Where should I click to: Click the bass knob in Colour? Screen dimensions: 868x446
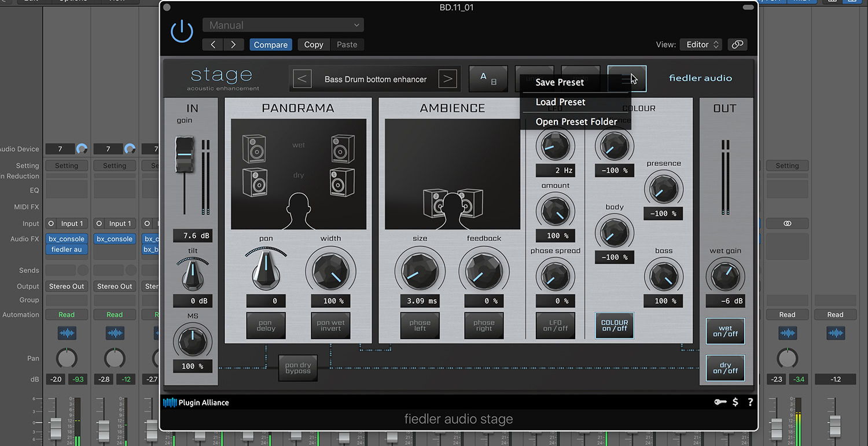tap(664, 275)
